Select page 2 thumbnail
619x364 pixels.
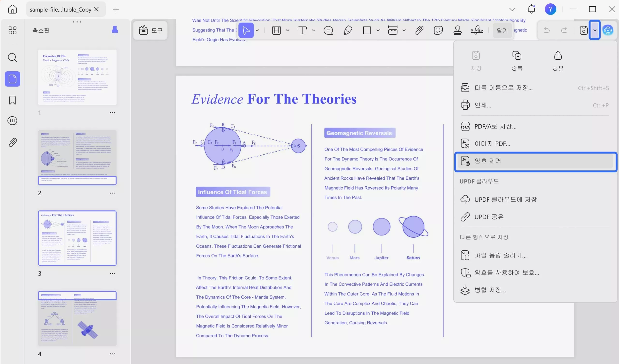[x=77, y=157]
